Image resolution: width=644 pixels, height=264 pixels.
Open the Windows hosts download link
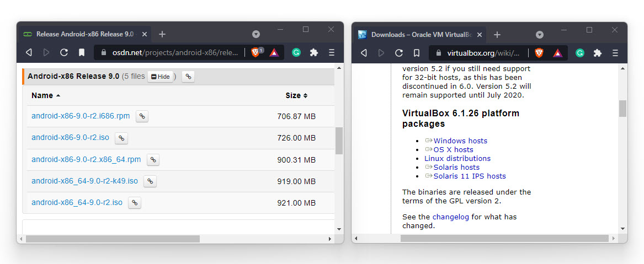(x=460, y=141)
